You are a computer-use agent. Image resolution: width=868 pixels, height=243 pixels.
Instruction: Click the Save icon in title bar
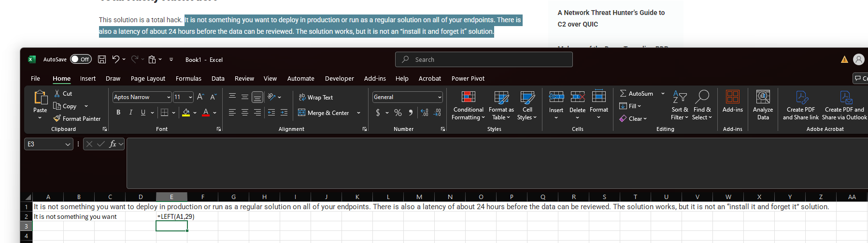point(102,59)
